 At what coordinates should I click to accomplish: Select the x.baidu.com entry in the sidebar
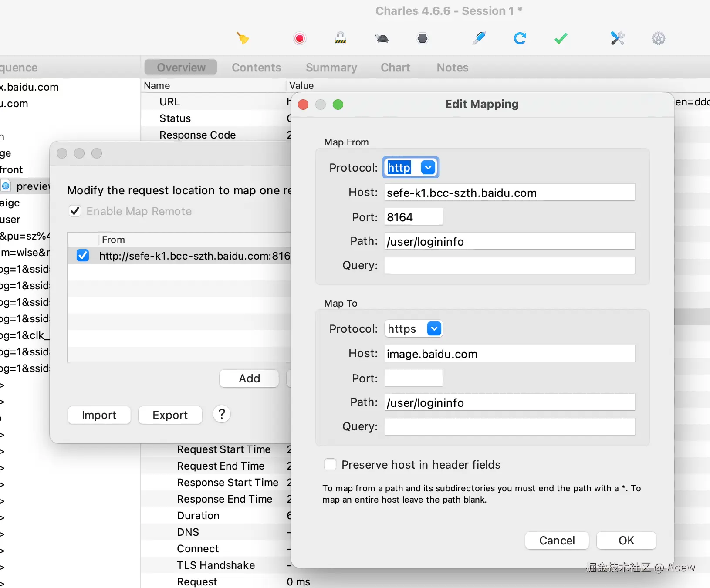30,87
